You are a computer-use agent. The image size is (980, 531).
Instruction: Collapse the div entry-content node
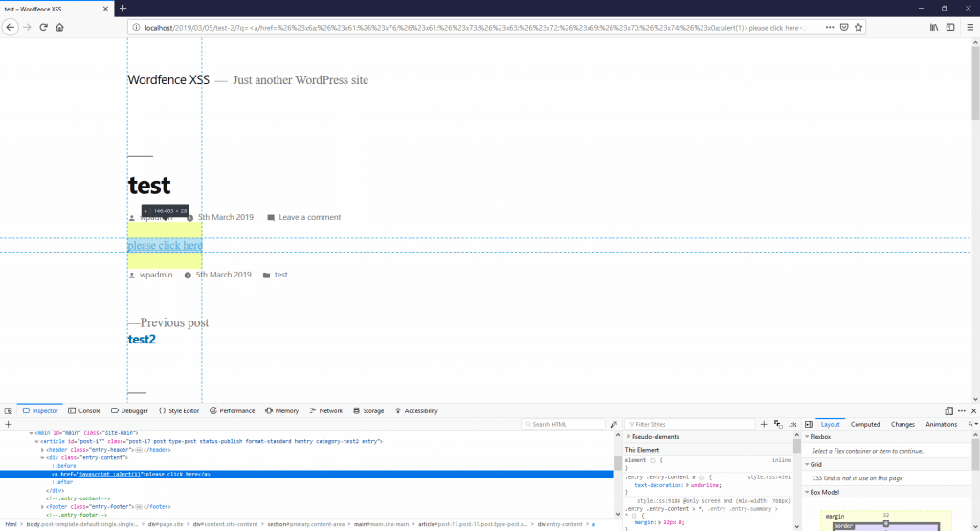(42, 458)
